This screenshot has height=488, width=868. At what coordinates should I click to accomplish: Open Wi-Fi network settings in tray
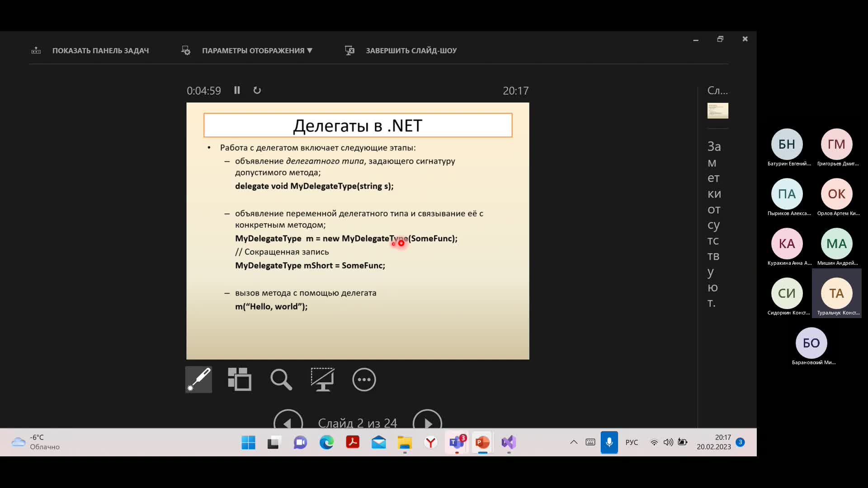(654, 442)
